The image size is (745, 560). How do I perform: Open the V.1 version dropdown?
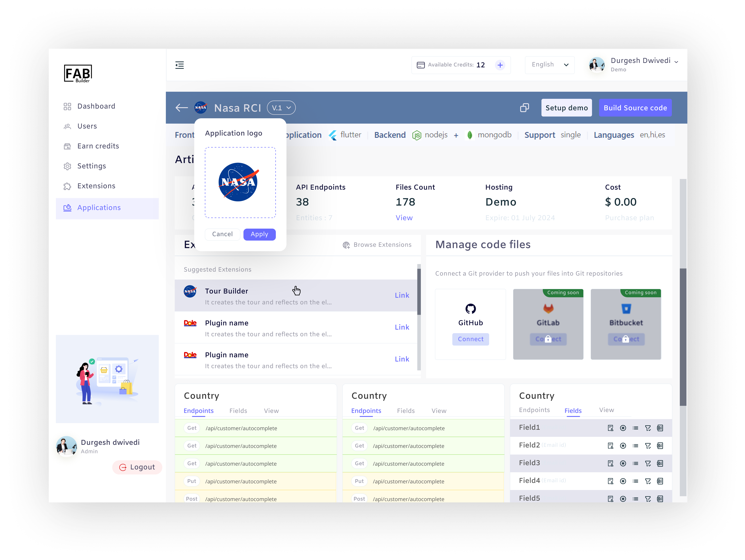click(x=281, y=108)
